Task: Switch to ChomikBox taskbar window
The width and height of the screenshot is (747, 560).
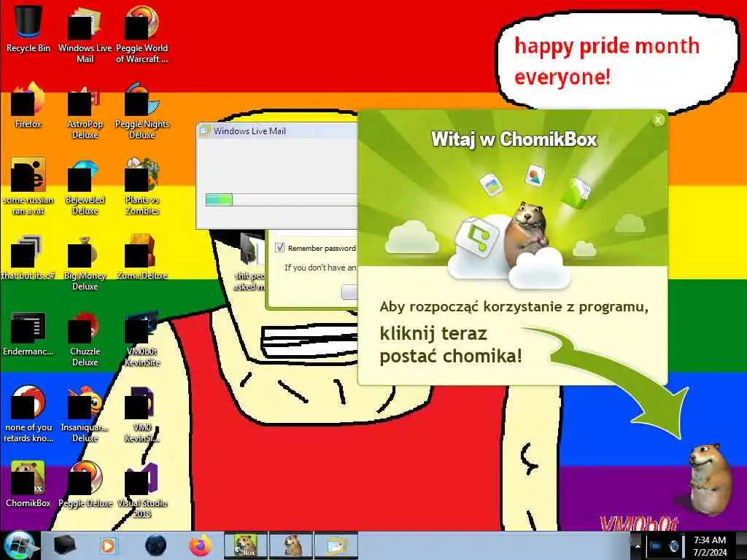Action: click(246, 545)
